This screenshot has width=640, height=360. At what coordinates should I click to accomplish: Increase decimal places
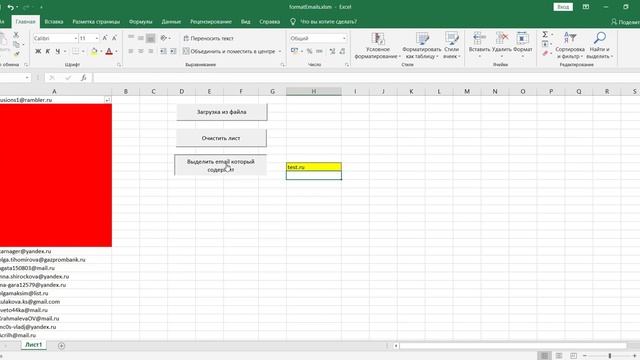coord(332,51)
